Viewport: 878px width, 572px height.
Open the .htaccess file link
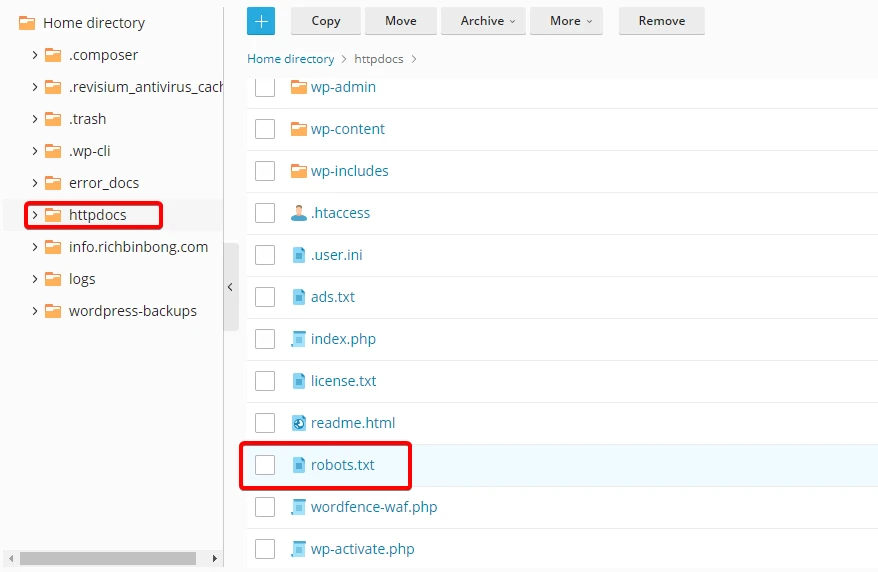pyautogui.click(x=340, y=213)
